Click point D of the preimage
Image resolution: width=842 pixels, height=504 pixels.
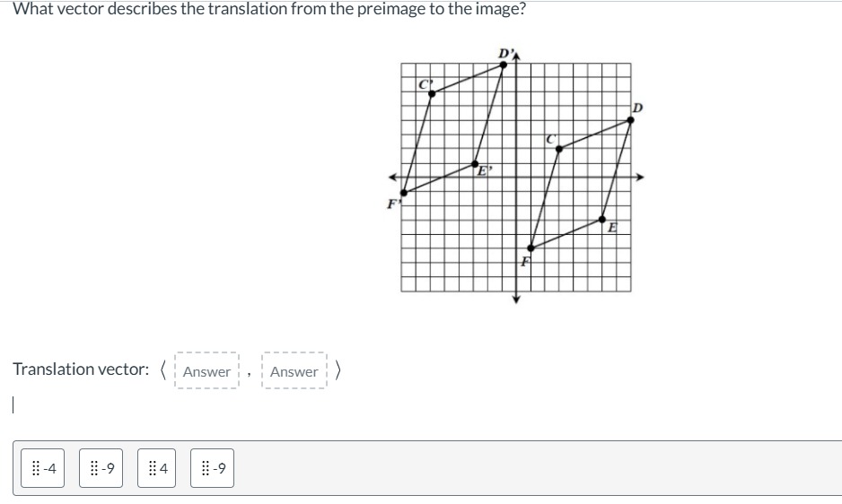(x=630, y=119)
